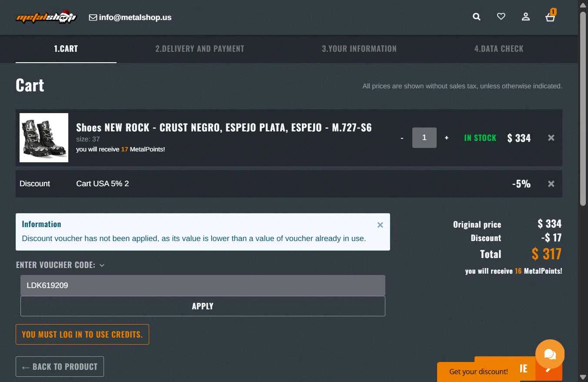Viewport: 588px width, 382px height.
Task: Click the scrollbar up arrow
Action: (x=583, y=4)
